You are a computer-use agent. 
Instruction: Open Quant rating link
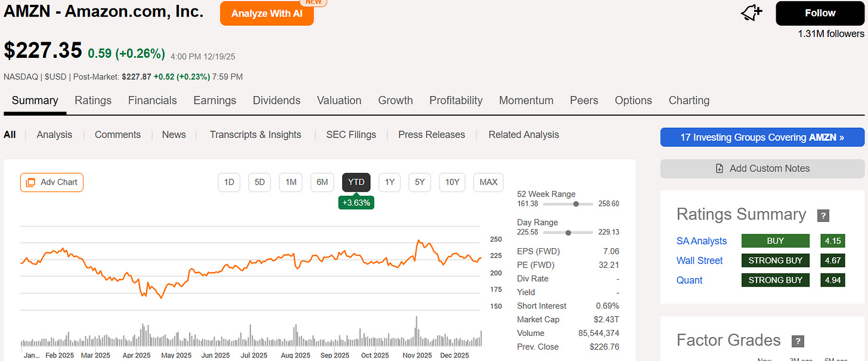[690, 280]
